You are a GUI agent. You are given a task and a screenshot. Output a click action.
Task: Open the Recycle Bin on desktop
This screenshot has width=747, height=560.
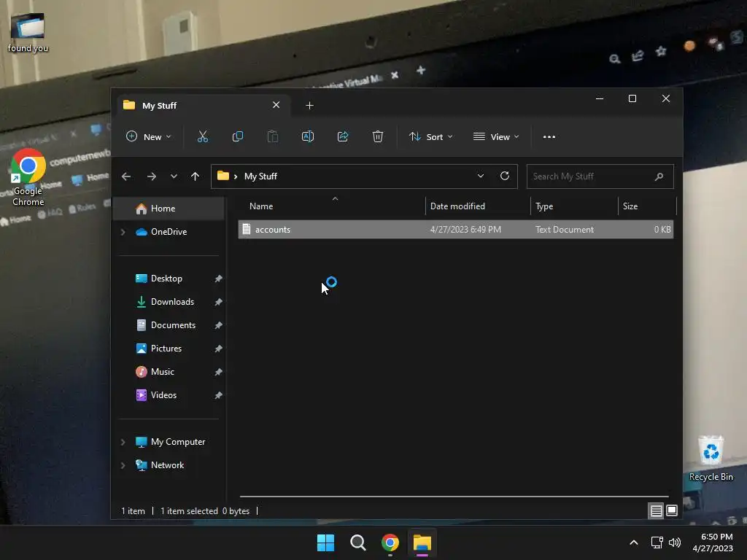click(x=711, y=458)
